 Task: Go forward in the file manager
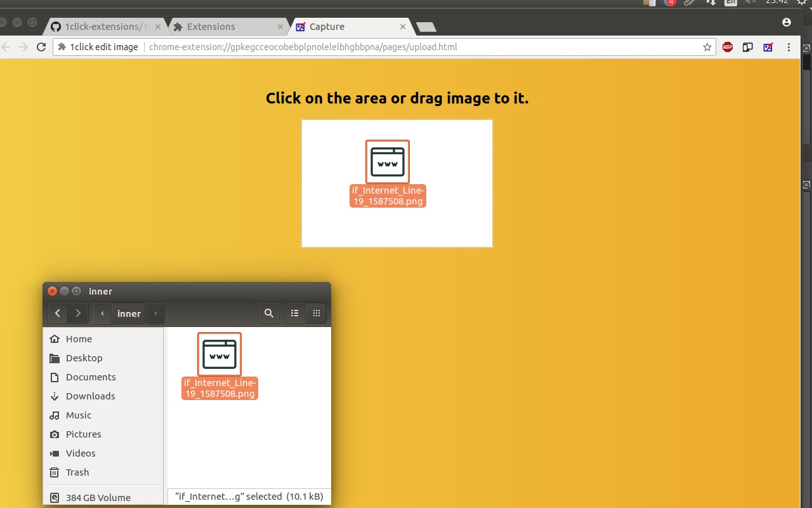pos(78,313)
